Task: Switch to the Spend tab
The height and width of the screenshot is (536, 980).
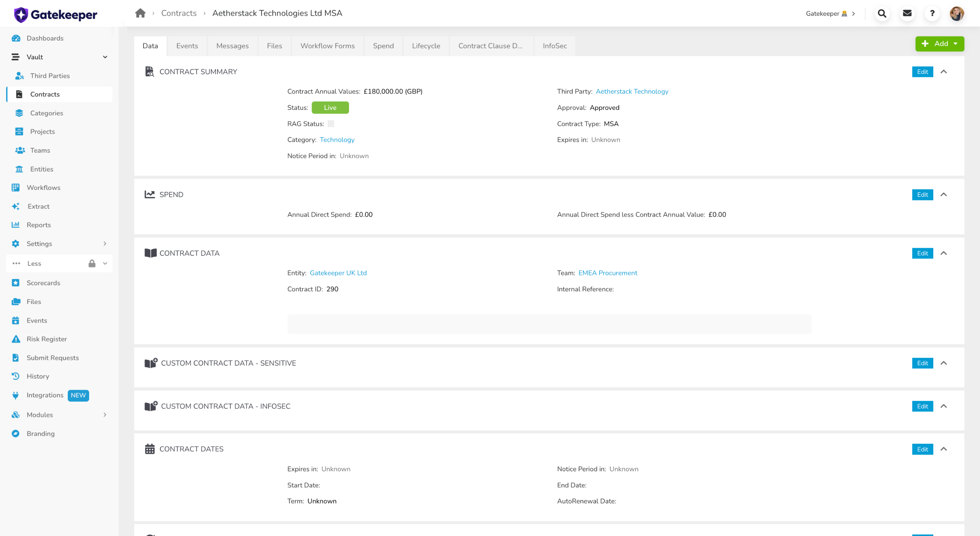Action: click(x=384, y=46)
